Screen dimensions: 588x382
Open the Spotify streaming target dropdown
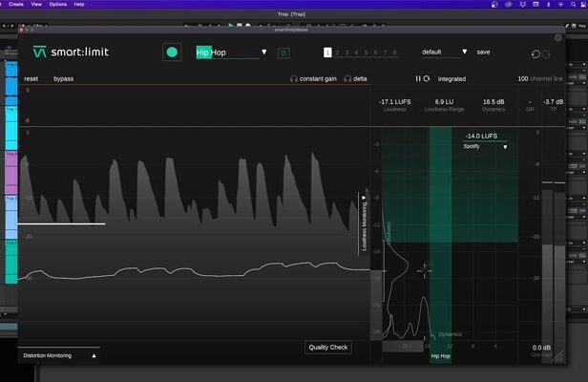[505, 147]
